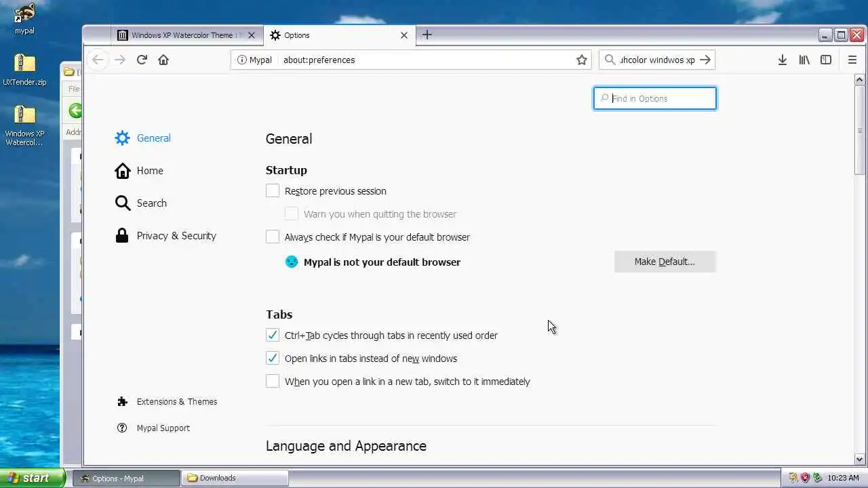Screen dimensions: 868x488
Task: Reload the current page
Action: tap(142, 60)
